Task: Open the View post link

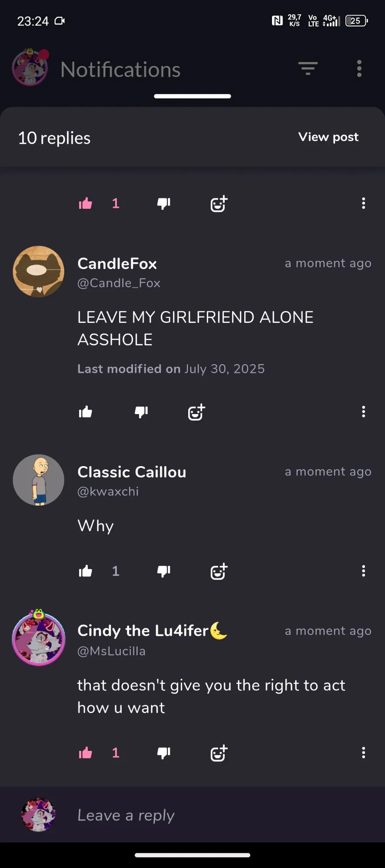Action: click(329, 137)
